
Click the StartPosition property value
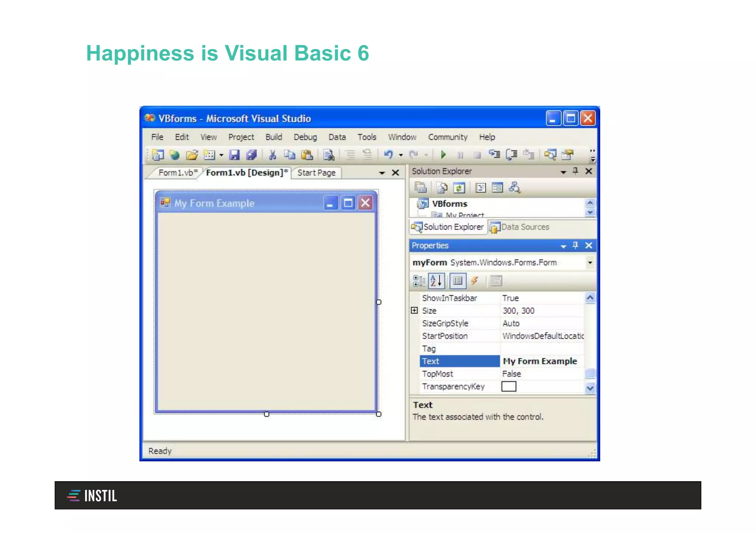click(542, 336)
